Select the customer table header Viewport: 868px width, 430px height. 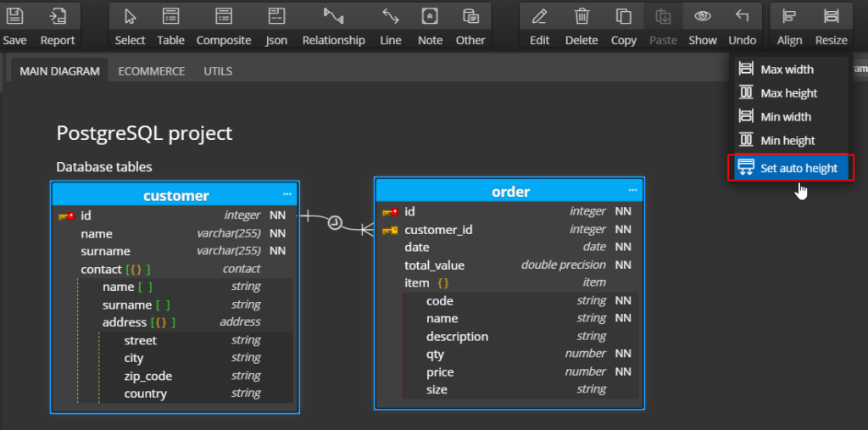click(175, 194)
